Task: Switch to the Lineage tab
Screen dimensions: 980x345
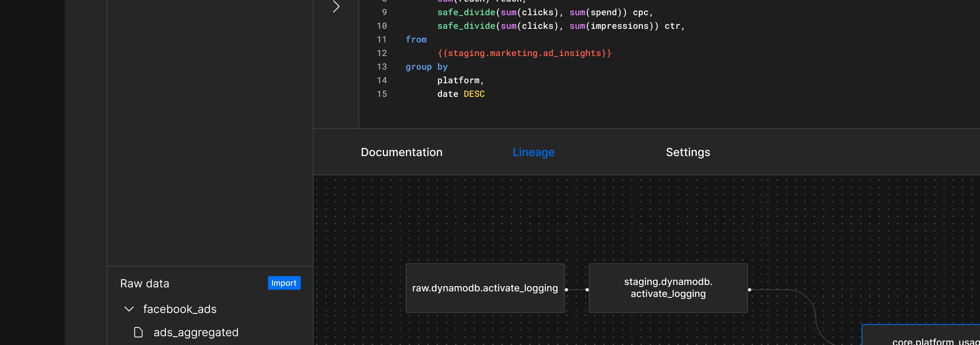Action: [x=533, y=152]
